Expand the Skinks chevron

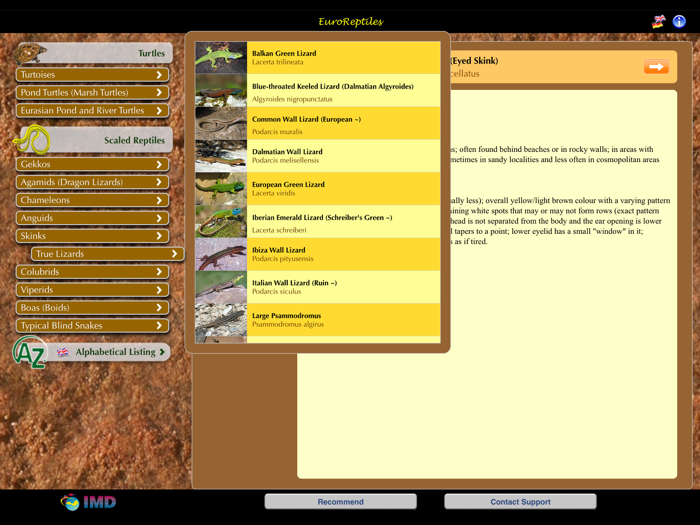(159, 236)
